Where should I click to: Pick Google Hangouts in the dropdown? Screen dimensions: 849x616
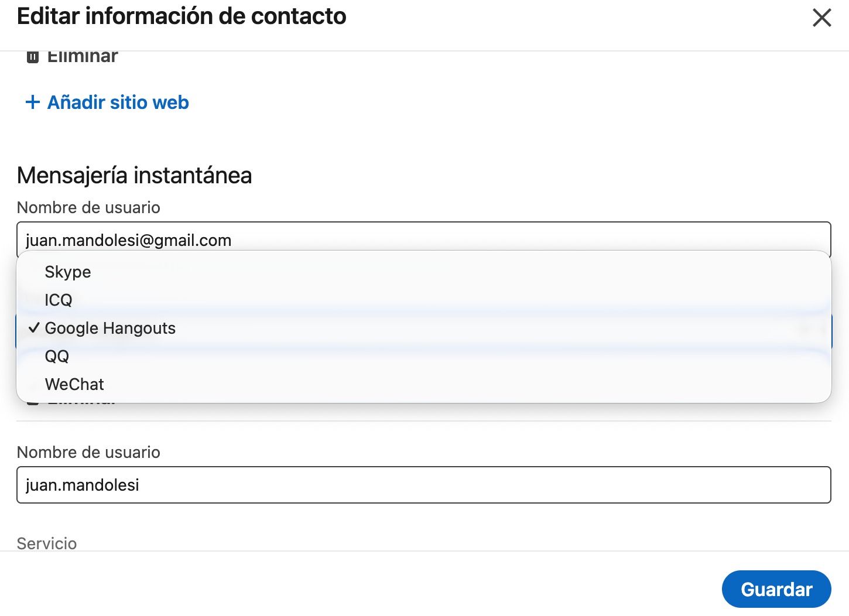[x=110, y=328]
